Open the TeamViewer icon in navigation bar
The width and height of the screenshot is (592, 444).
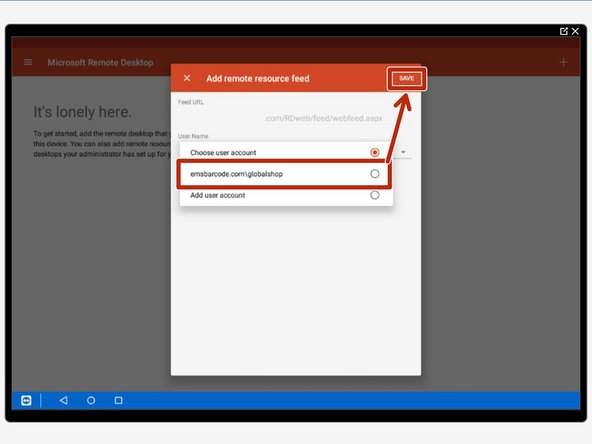(x=26, y=400)
